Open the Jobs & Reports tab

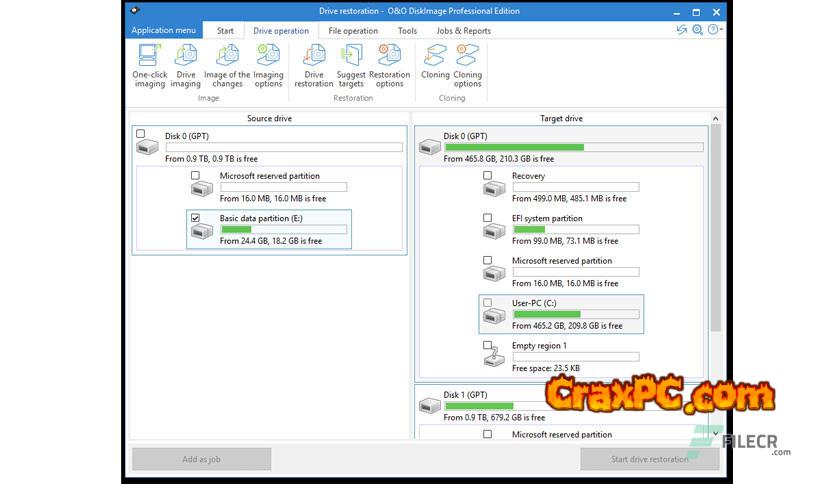click(463, 30)
